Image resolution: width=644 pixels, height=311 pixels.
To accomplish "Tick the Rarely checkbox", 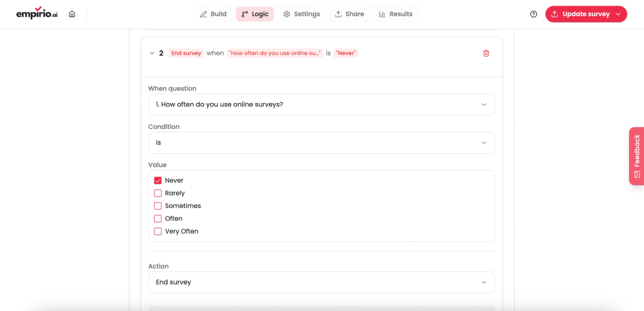I will point(158,193).
